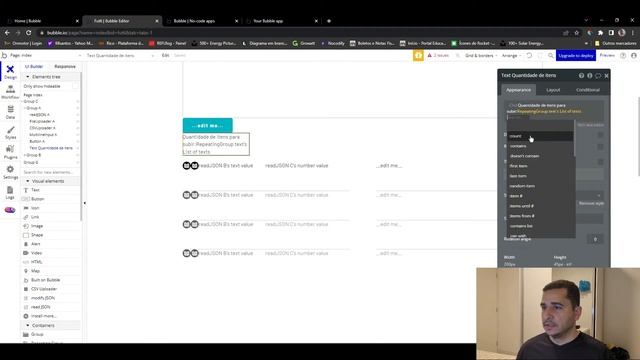Open Text Quantidade element selector dropdown

(120, 55)
